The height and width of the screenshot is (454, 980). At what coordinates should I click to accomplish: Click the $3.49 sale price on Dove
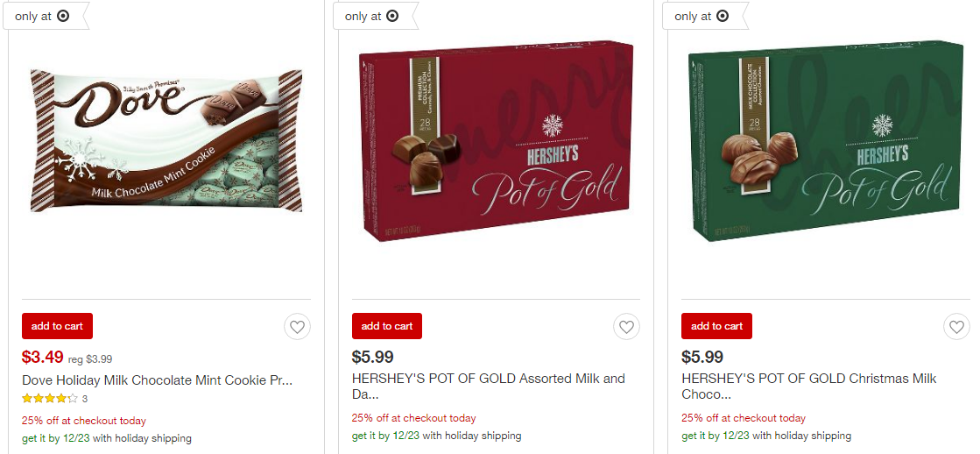pos(43,357)
